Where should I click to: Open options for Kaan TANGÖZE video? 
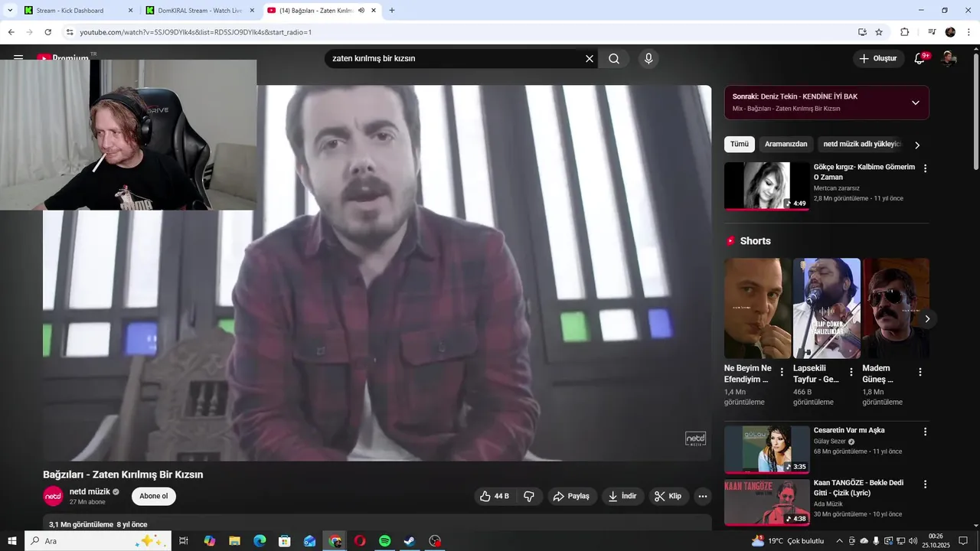point(925,484)
